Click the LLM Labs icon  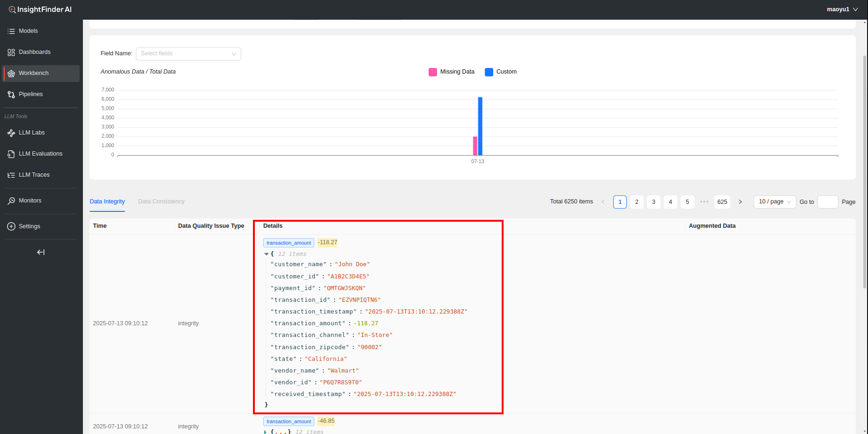click(11, 133)
